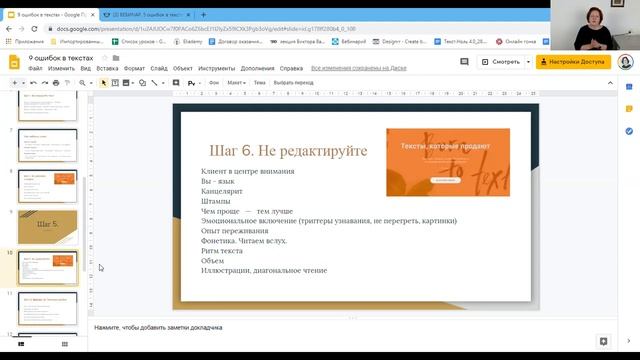Open a new browser tab
Image resolution: width=640 pixels, height=360 pixels.
pyautogui.click(x=203, y=15)
